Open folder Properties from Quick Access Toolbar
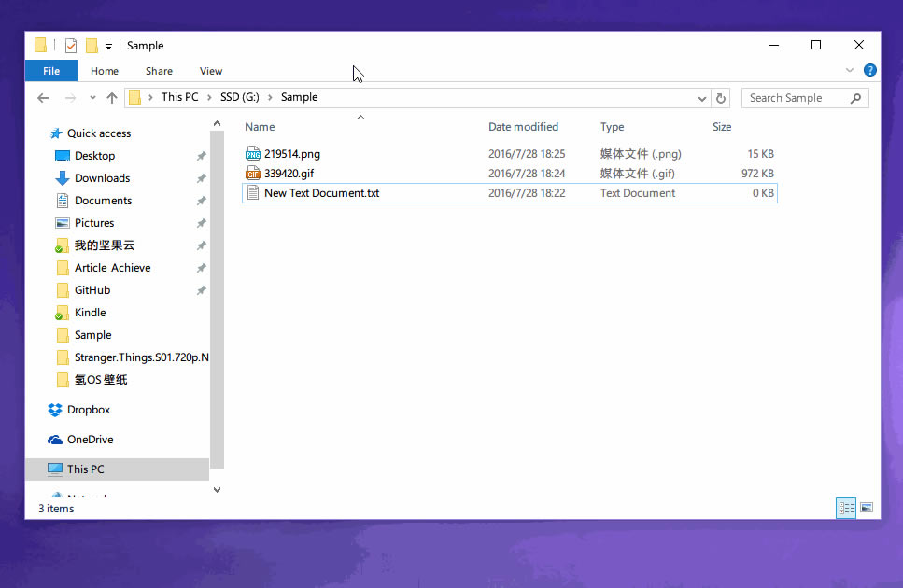 [69, 44]
